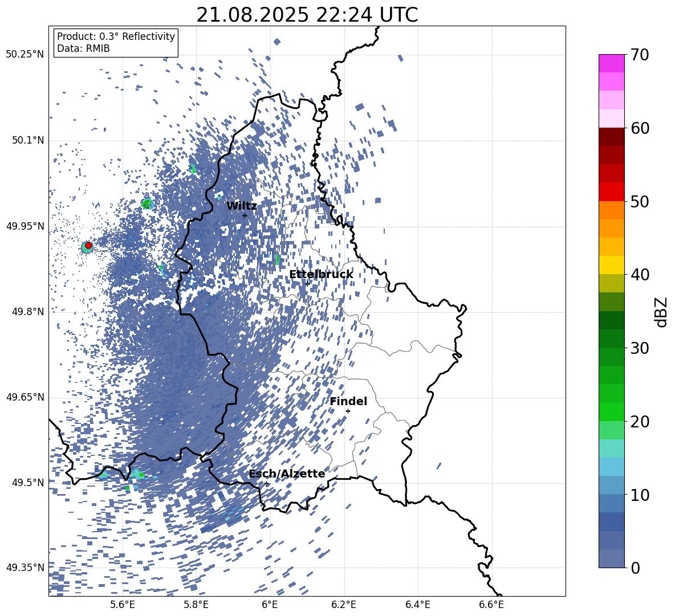Click the 6°E longitude label

[x=270, y=605]
